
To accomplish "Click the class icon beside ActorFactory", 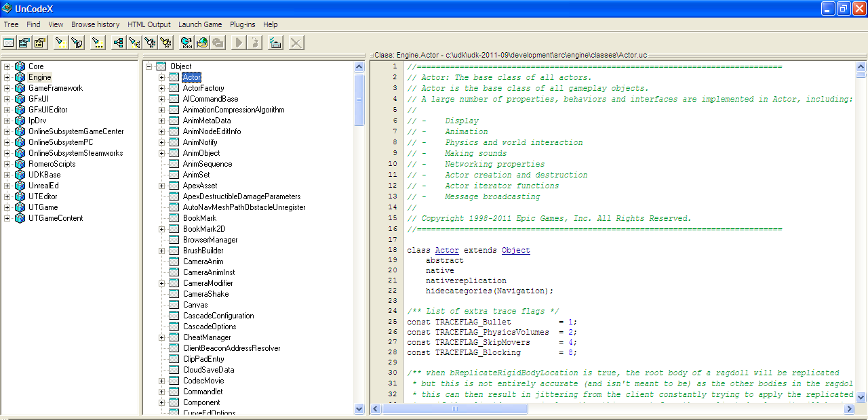I will click(x=174, y=88).
